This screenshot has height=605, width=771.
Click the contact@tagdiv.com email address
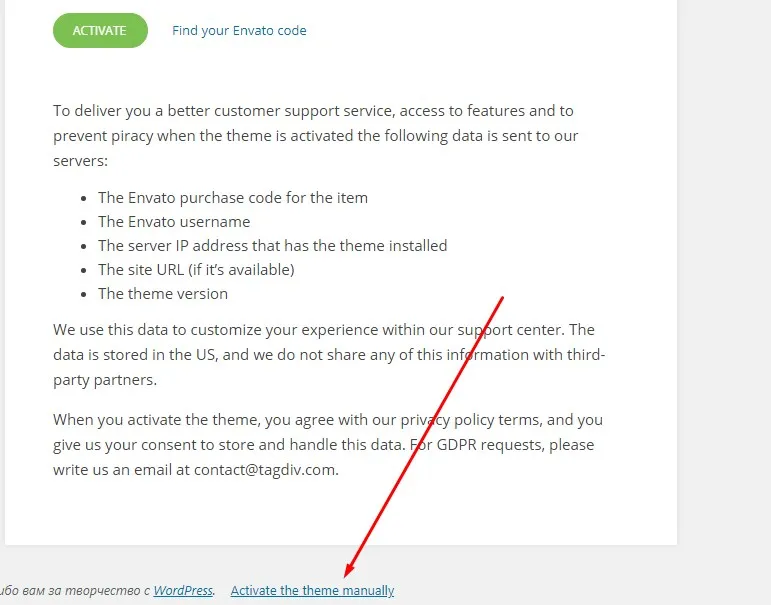coord(265,469)
